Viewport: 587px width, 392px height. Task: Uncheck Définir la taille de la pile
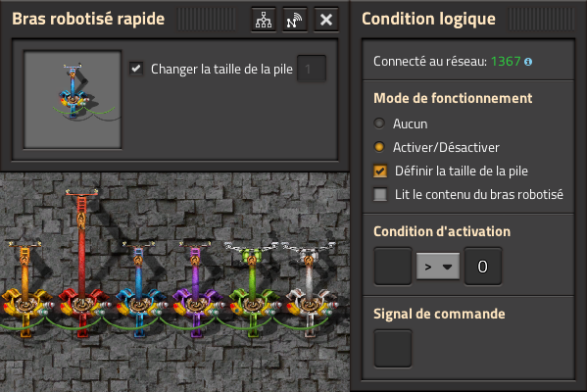coord(380,171)
